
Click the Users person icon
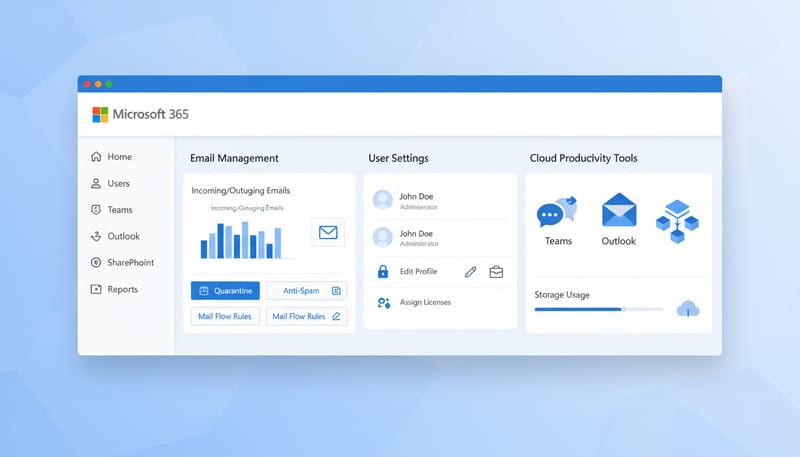point(96,183)
